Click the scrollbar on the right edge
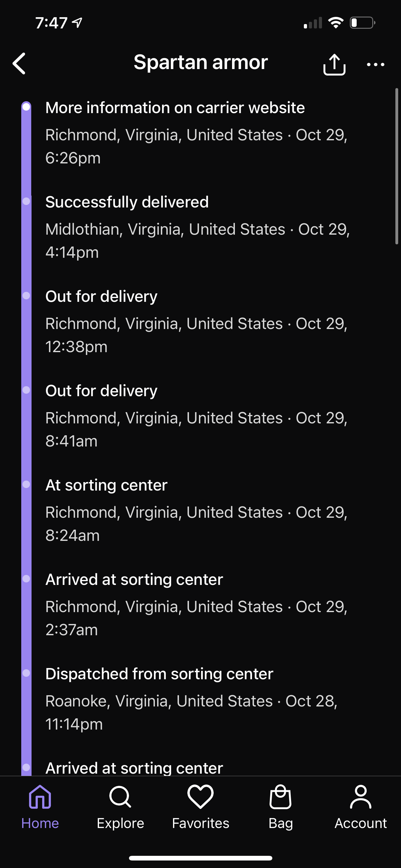Screen dimensions: 401x868 tap(397, 166)
